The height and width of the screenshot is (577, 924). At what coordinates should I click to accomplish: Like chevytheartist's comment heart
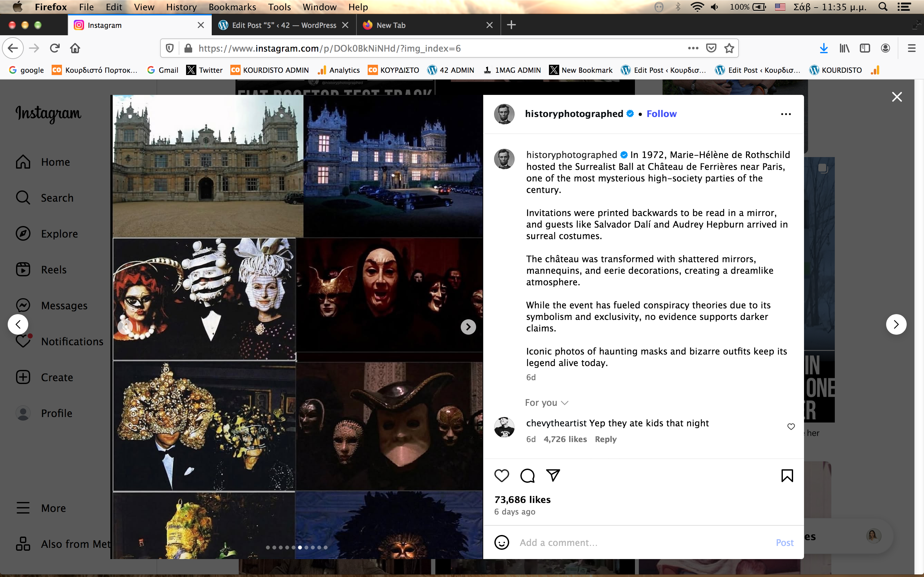pos(791,427)
